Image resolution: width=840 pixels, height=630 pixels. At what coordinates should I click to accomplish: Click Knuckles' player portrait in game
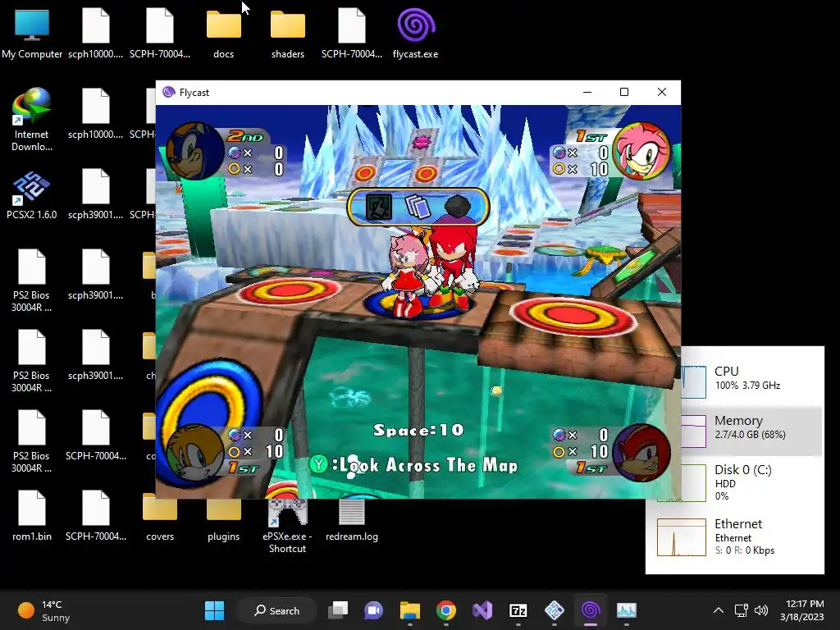(641, 453)
